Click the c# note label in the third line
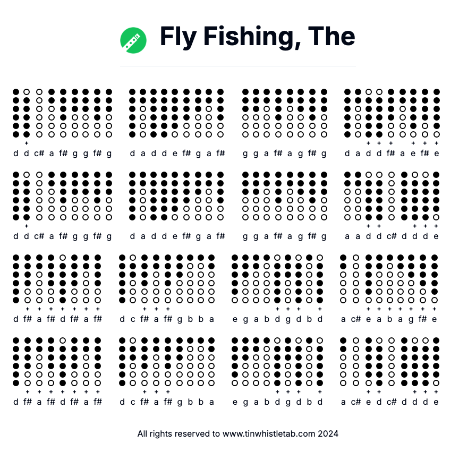476x451 pixels. [x=356, y=319]
